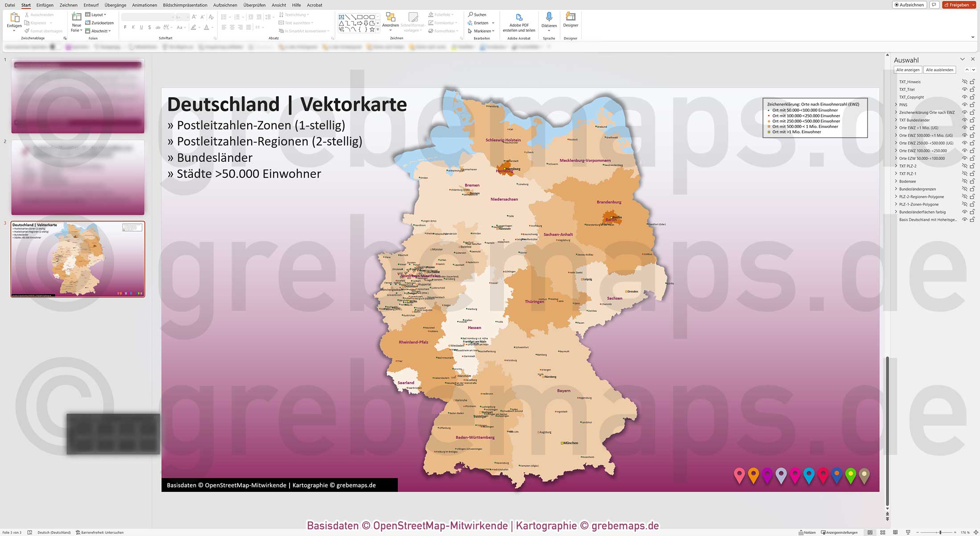980x536 pixels.
Task: Click the Alle anzeigen button
Action: tap(908, 70)
